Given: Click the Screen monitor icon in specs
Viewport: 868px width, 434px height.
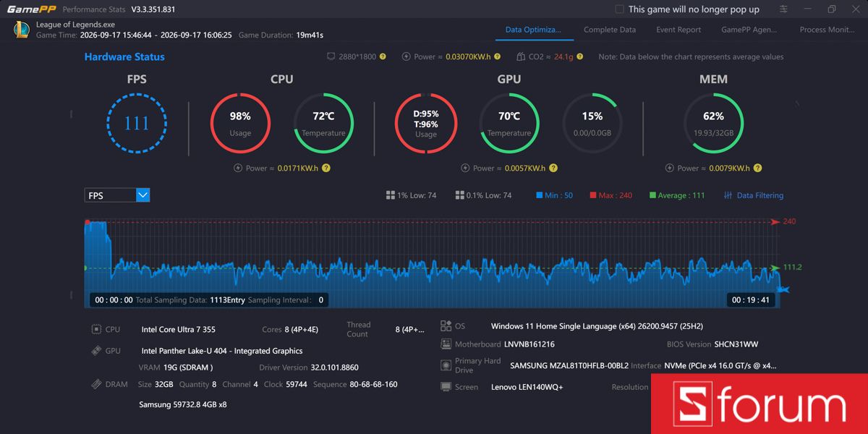Looking at the screenshot, I should pos(446,387).
